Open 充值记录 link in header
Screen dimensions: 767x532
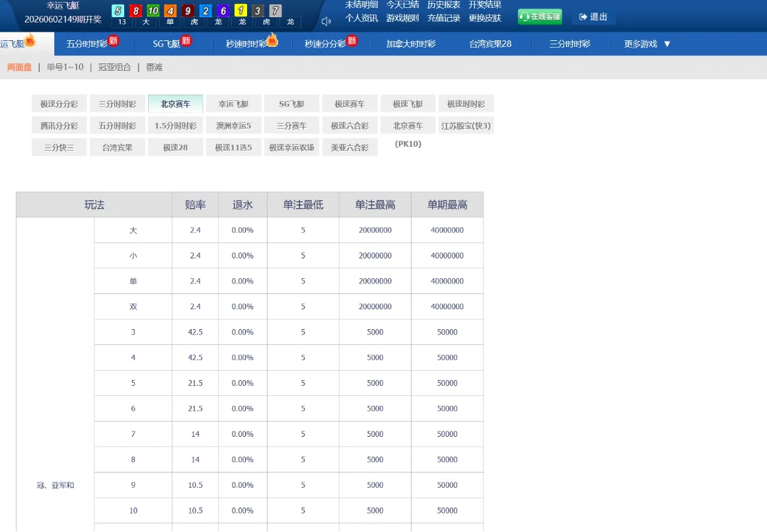444,18
